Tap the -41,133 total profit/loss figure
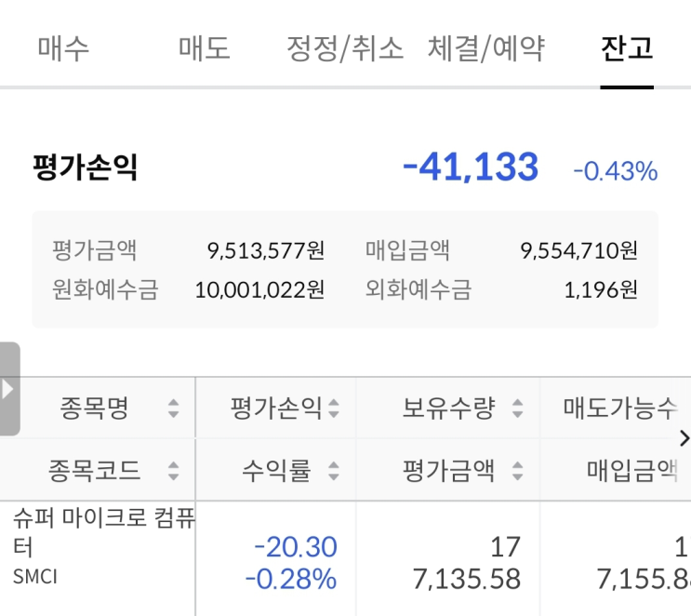This screenshot has height=616, width=691. (x=470, y=167)
